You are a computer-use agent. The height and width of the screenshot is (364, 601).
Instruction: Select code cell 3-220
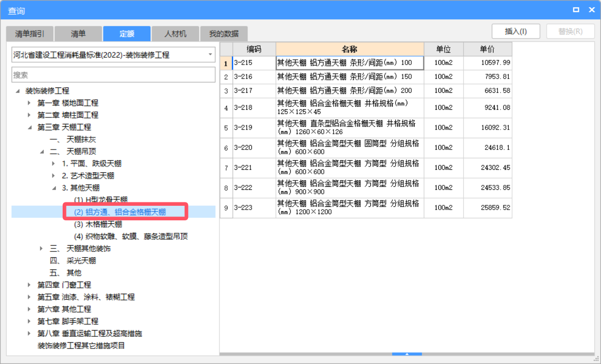254,148
